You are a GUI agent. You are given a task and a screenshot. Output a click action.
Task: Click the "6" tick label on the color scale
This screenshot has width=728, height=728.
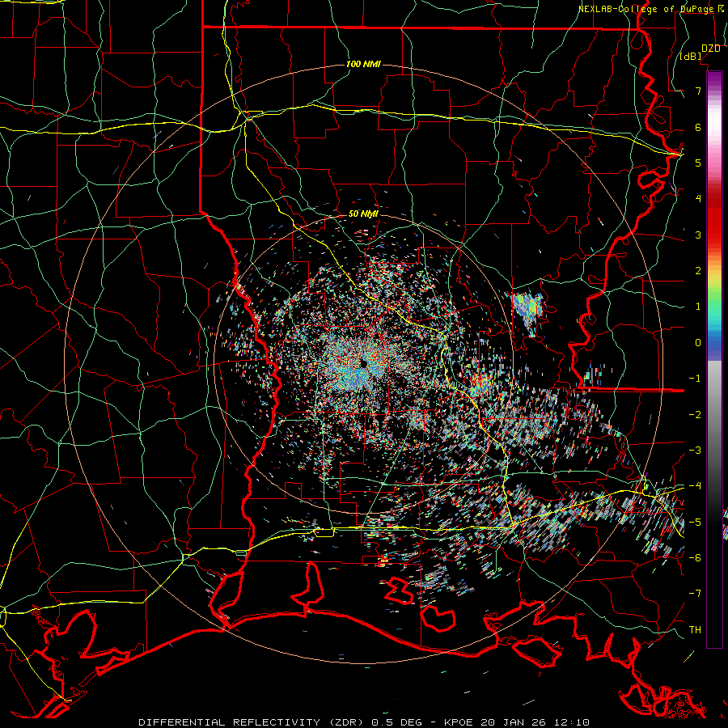[x=698, y=127]
